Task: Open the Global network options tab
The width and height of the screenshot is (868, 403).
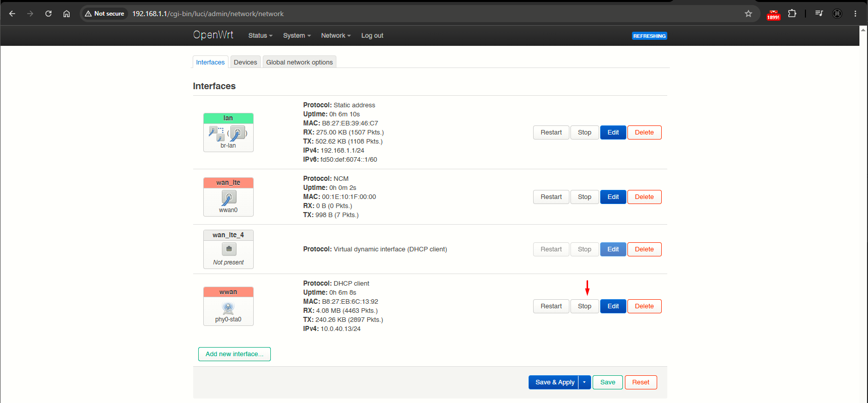Action: (300, 62)
